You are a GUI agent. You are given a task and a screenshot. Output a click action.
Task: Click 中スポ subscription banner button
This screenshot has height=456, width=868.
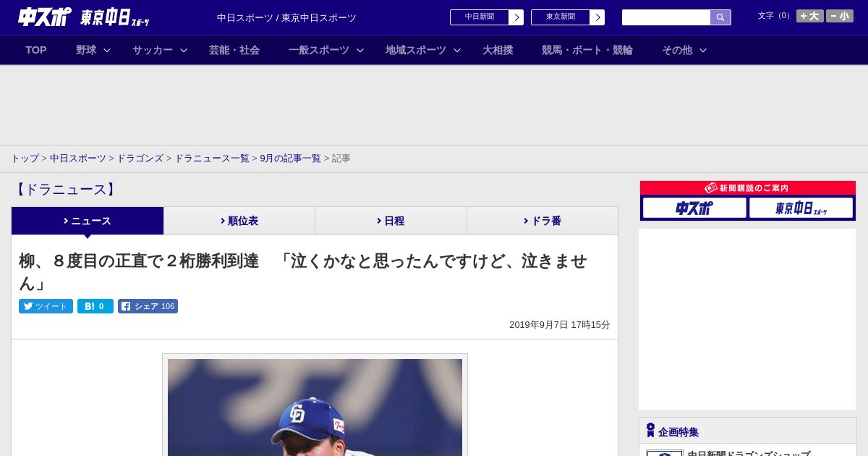tap(694, 208)
